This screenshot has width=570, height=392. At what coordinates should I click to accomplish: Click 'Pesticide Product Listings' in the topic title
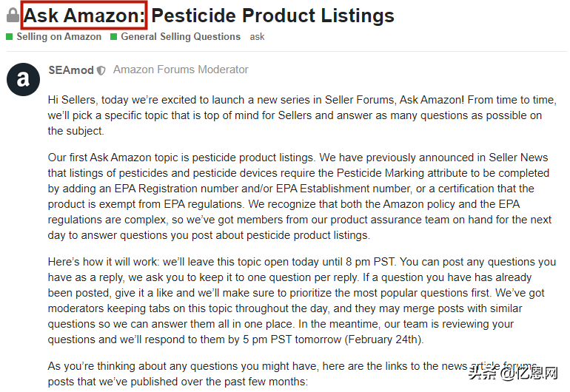tap(272, 16)
